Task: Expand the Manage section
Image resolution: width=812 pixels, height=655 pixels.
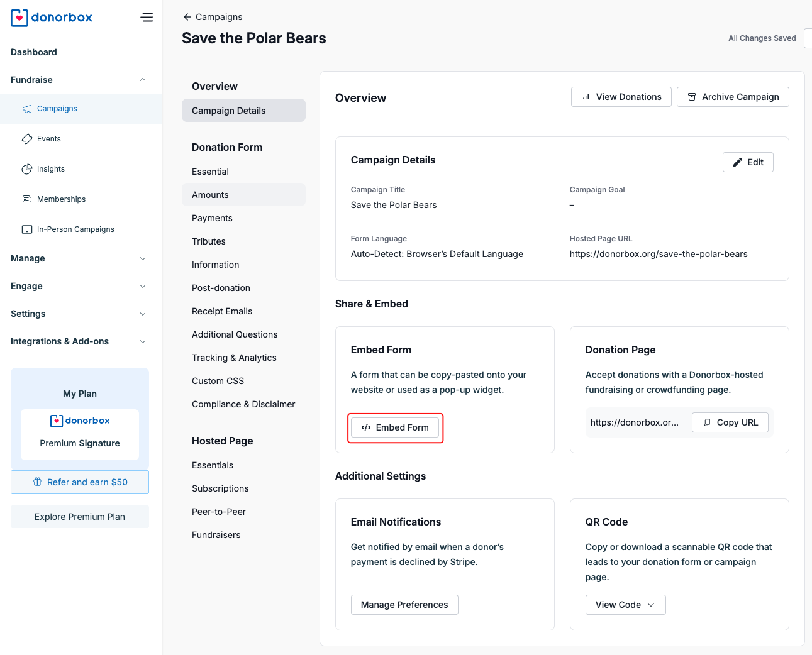Action: [x=143, y=258]
